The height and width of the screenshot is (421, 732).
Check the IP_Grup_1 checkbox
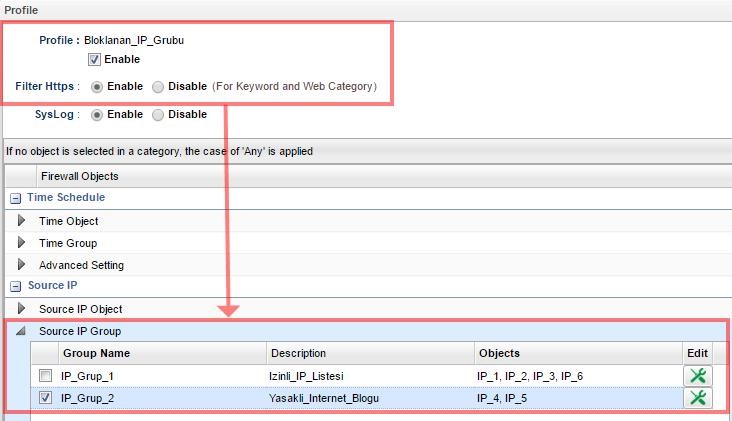tap(45, 376)
